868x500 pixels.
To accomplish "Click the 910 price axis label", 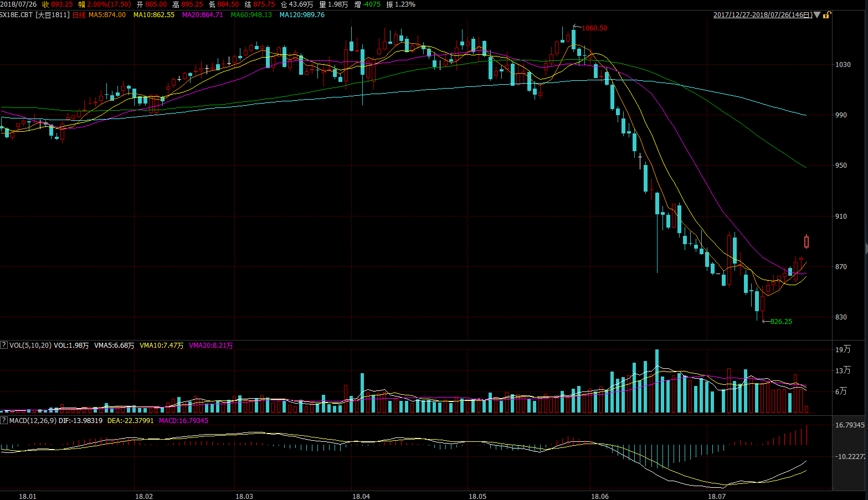I will pyautogui.click(x=841, y=217).
